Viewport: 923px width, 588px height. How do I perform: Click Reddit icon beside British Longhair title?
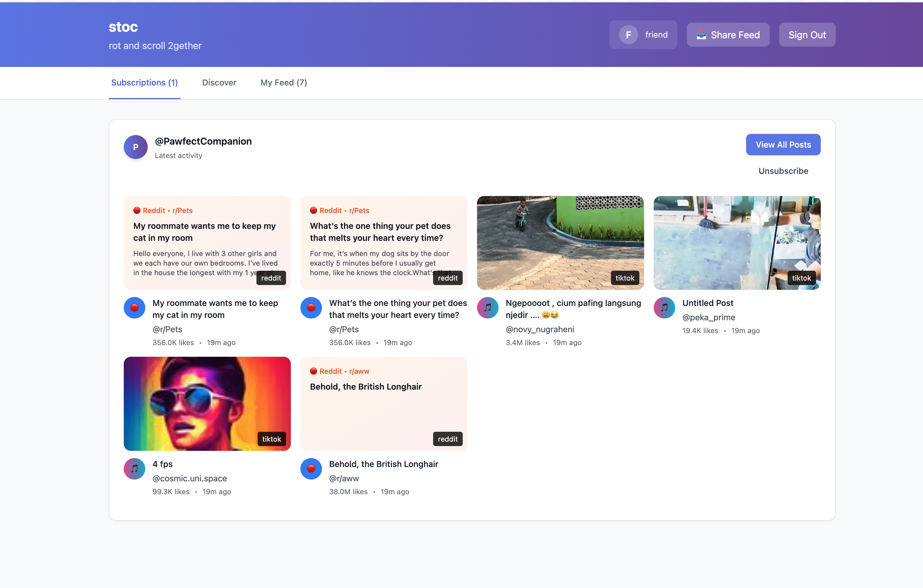point(311,468)
